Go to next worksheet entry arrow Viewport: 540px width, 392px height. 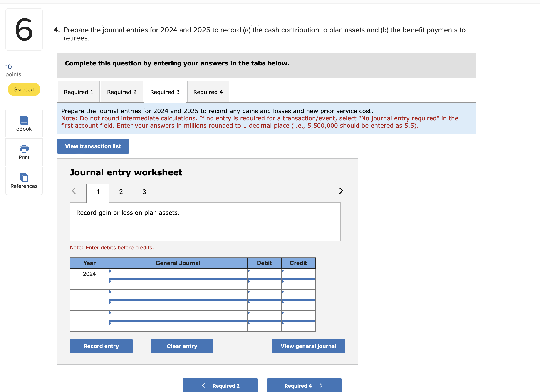click(x=341, y=191)
